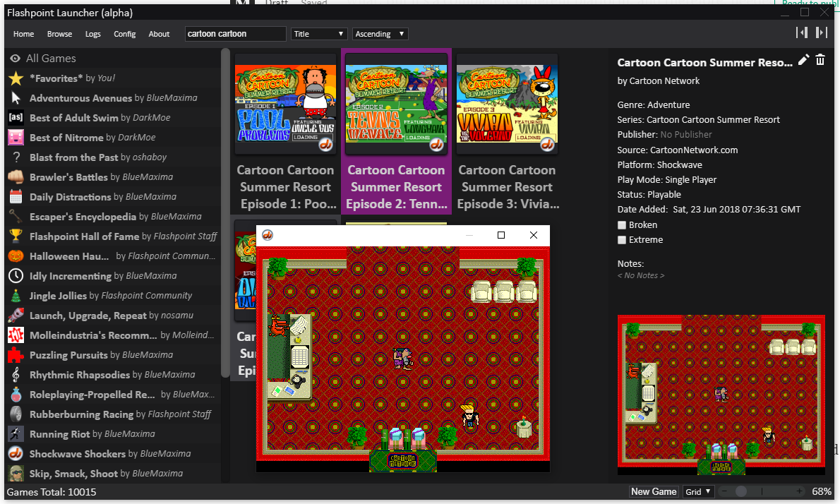The image size is (840, 504).
Task: Open the Ascending order dropdown
Action: click(380, 34)
